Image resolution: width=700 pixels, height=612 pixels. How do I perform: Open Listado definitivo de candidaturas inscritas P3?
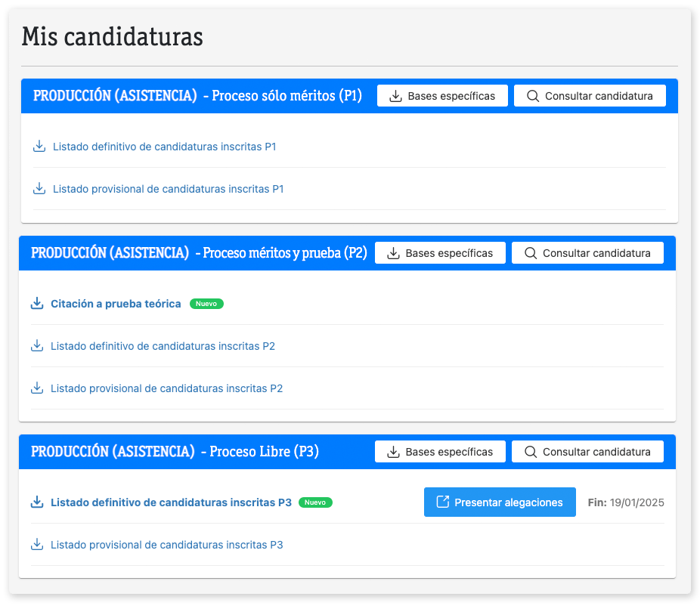171,502
